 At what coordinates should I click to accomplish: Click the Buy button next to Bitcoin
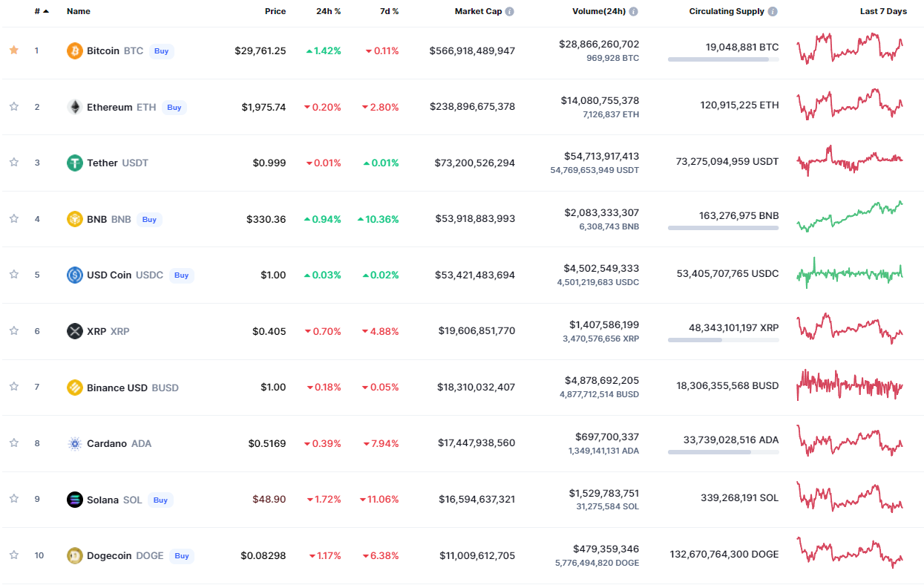click(x=162, y=51)
